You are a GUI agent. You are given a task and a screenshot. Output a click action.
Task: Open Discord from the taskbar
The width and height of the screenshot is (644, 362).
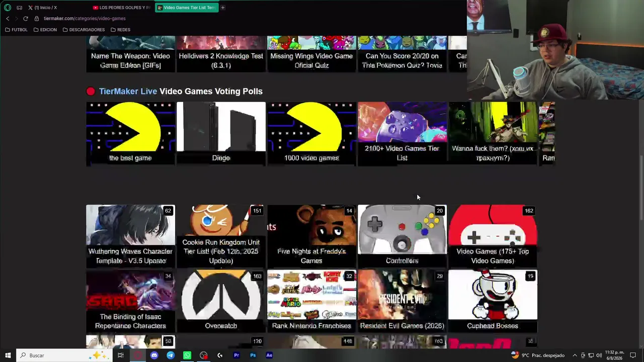154,355
